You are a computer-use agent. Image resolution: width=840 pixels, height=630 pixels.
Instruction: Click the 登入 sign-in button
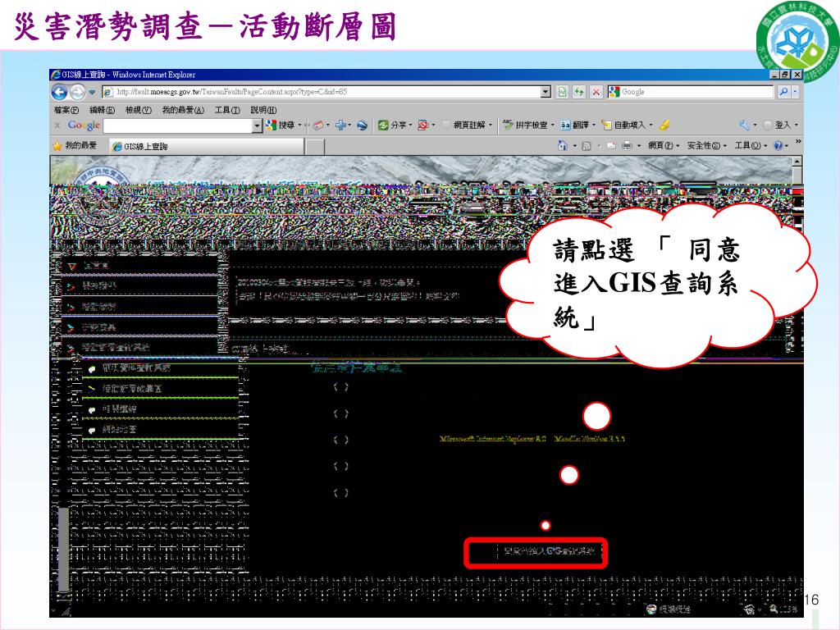click(778, 126)
